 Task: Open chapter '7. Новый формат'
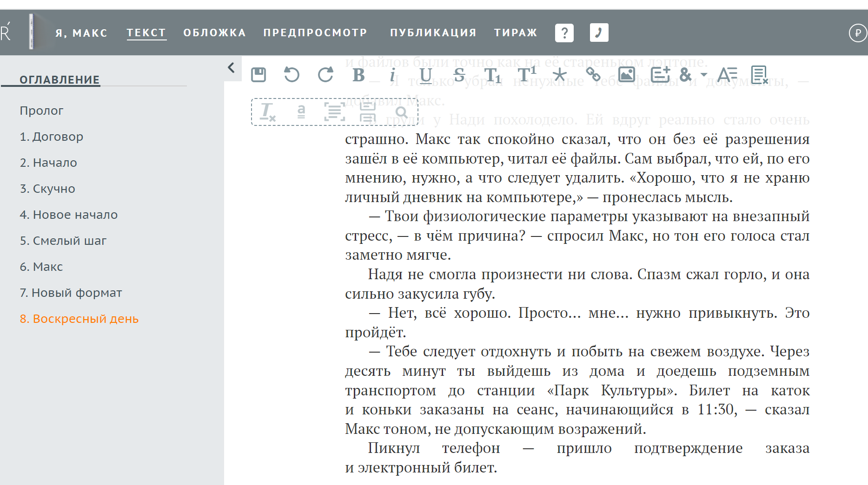71,293
